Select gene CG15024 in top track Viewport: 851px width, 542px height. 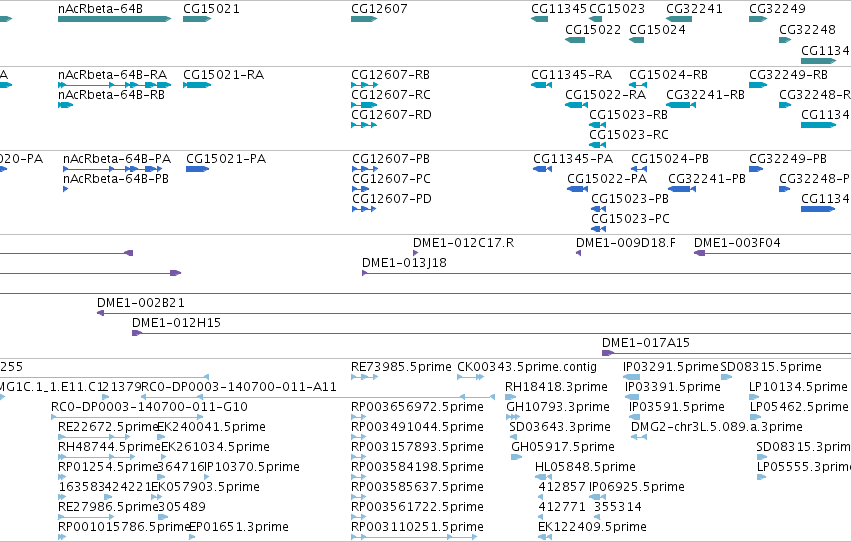(636, 40)
